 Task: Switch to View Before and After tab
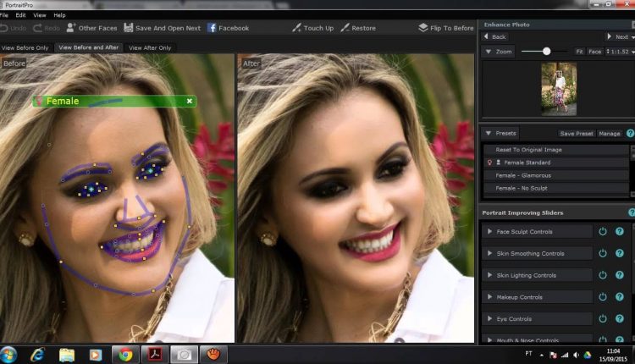(x=89, y=47)
